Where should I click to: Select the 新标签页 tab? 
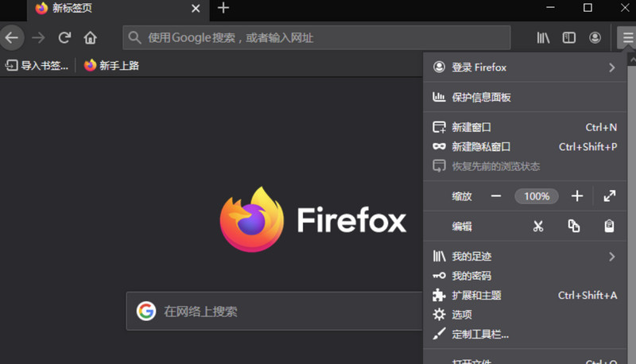coord(118,10)
